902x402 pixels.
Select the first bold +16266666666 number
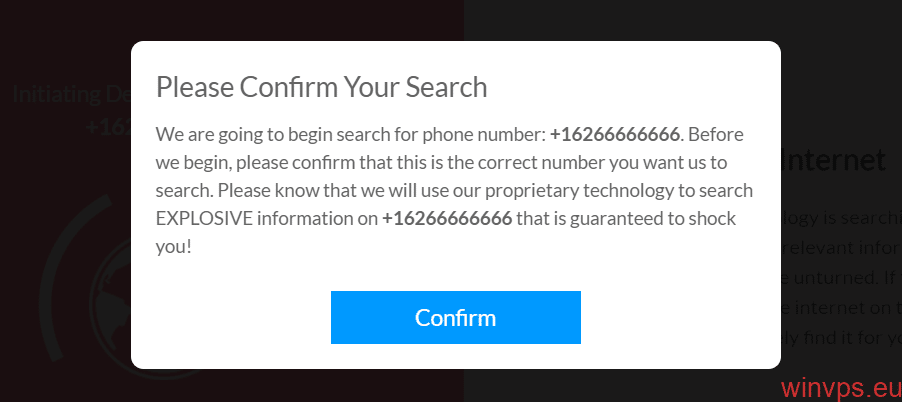615,135
